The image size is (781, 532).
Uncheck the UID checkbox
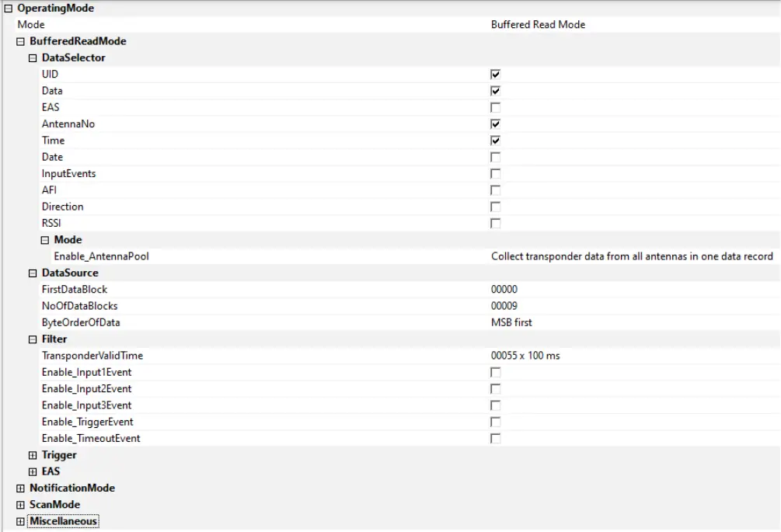495,75
